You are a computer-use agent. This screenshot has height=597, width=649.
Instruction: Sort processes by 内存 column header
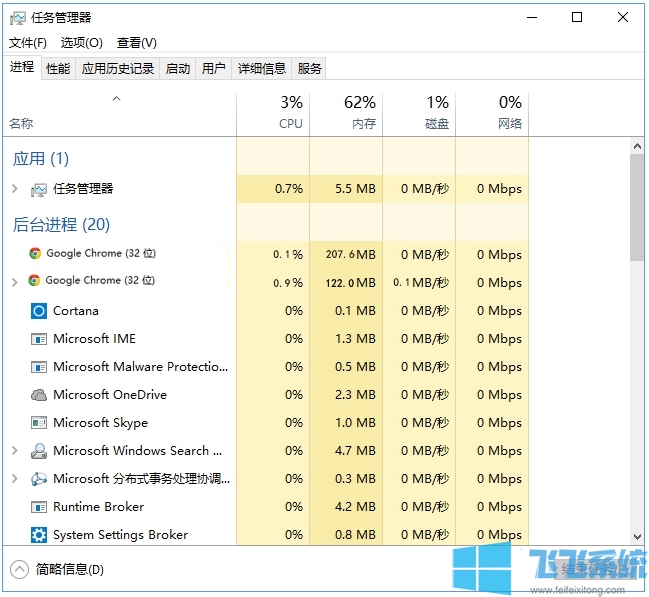[363, 113]
